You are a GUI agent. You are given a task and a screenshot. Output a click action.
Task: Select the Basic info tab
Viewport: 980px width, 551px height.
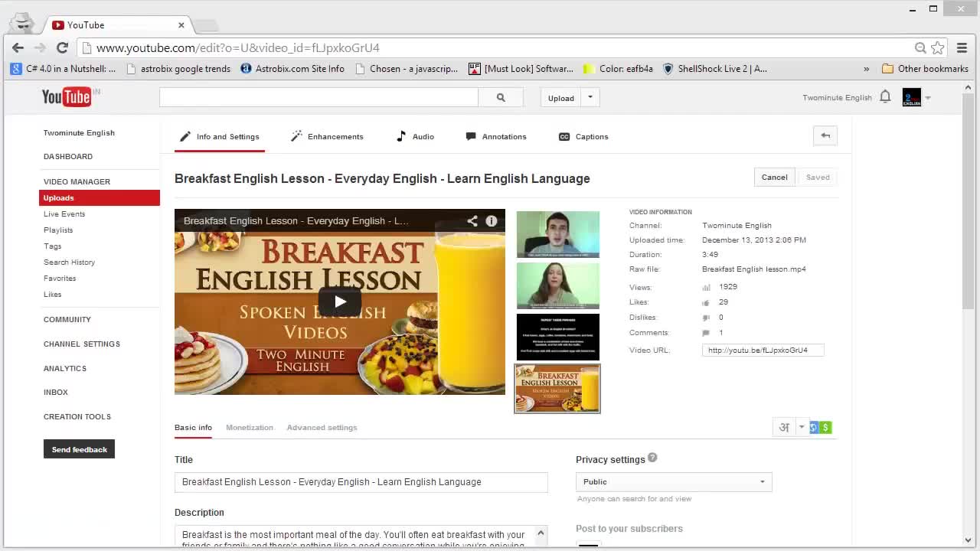coord(193,428)
